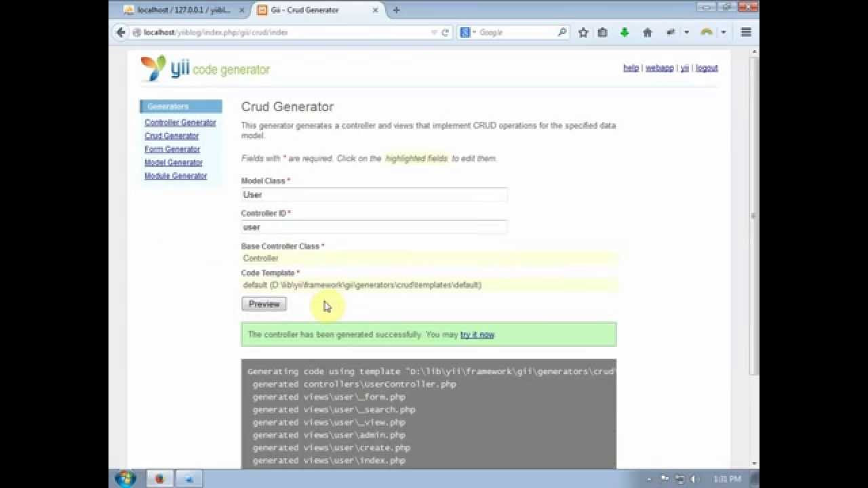Open the yii link in the header
The image size is (868, 488).
click(x=685, y=68)
